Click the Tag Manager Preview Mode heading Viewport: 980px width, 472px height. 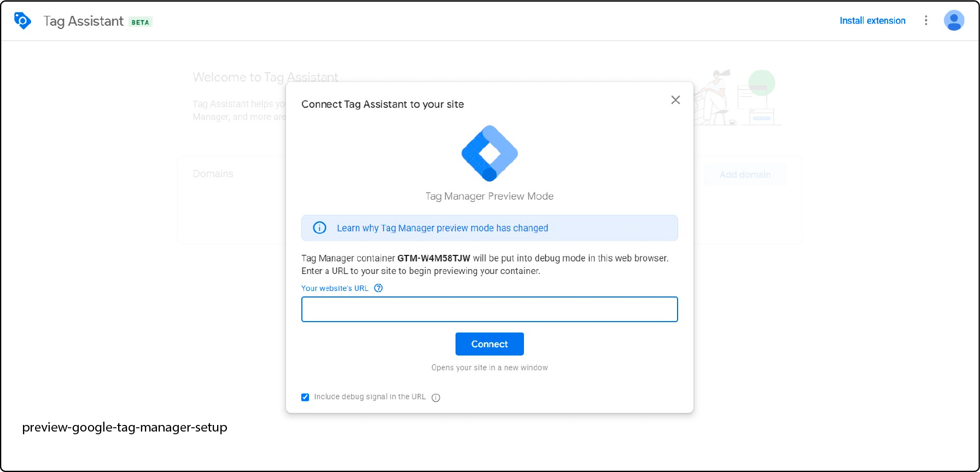pos(489,196)
